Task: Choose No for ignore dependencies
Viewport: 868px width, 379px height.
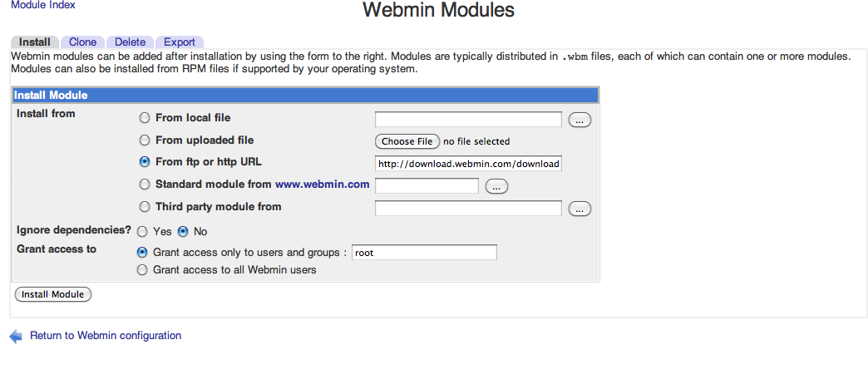Action: click(183, 231)
